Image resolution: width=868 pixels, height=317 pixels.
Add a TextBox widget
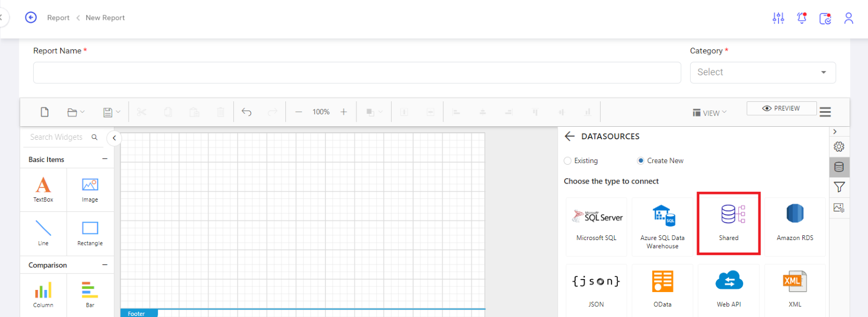43,189
